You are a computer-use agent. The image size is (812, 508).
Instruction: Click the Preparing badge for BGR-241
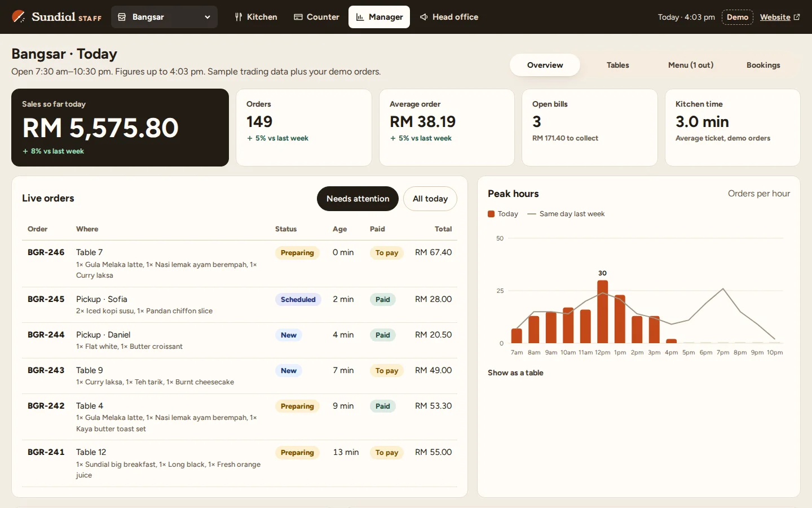click(297, 453)
